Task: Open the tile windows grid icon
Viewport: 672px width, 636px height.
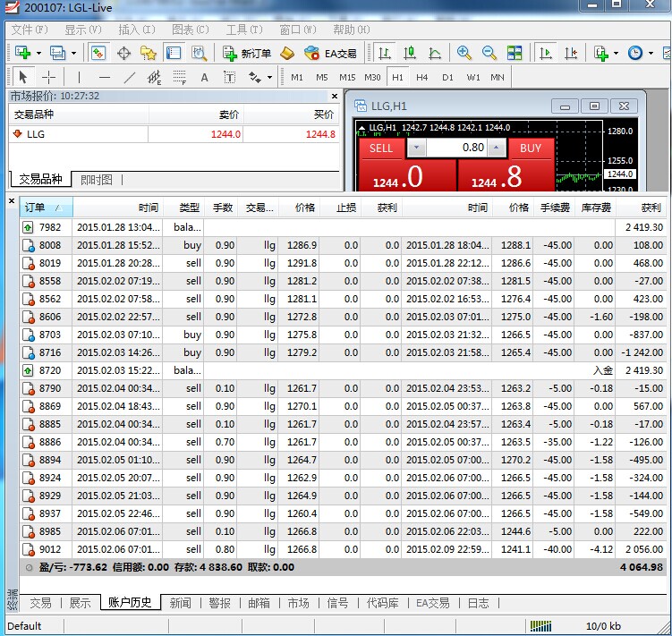Action: pyautogui.click(x=515, y=53)
